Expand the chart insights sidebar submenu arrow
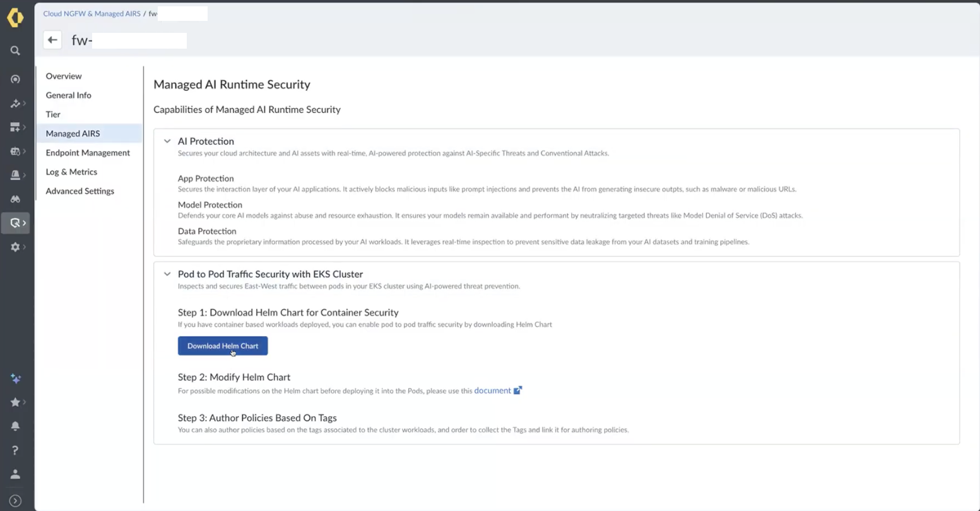 coord(25,103)
